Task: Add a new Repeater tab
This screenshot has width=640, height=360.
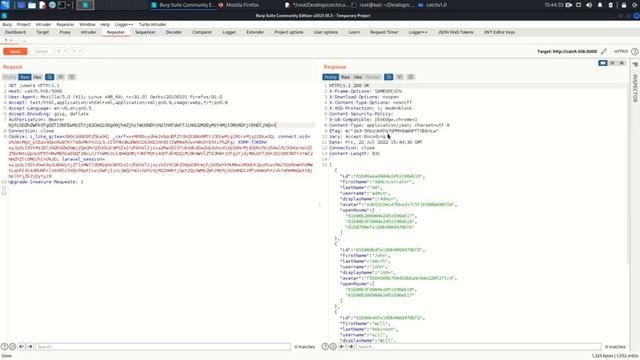Action: point(23,40)
